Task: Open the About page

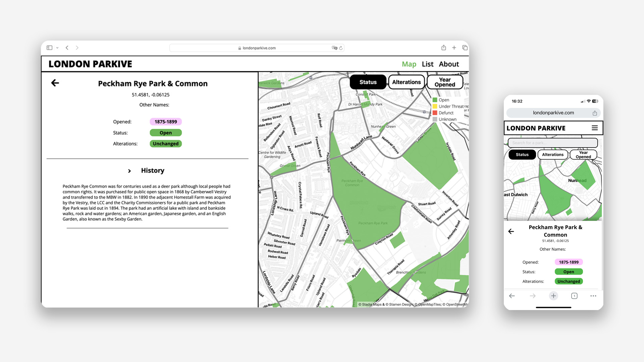Action: tap(448, 64)
